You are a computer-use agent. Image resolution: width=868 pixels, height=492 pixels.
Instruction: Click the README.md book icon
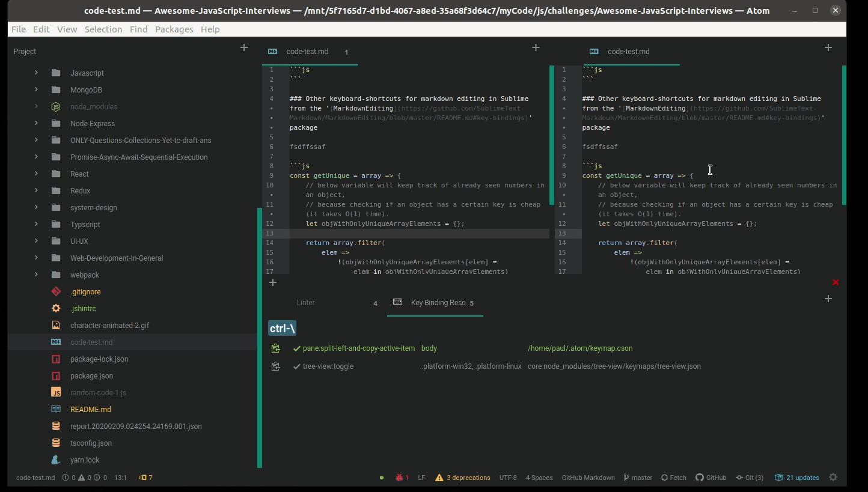(56, 409)
